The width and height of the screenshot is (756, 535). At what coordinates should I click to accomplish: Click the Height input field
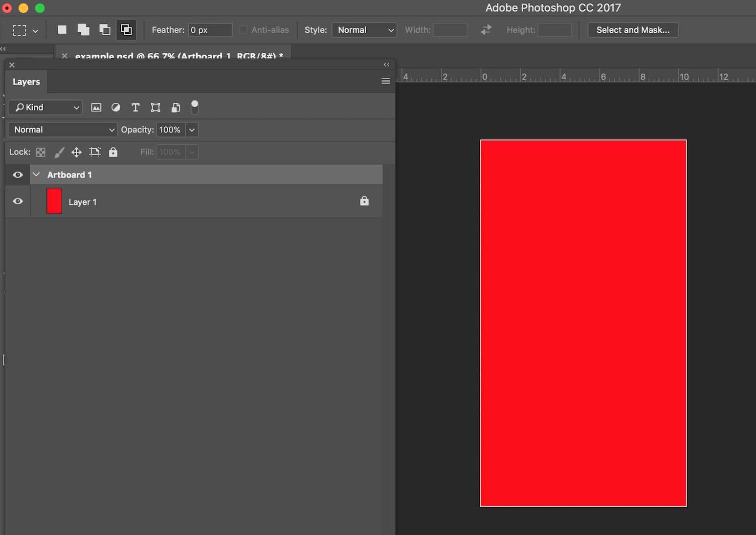(555, 30)
